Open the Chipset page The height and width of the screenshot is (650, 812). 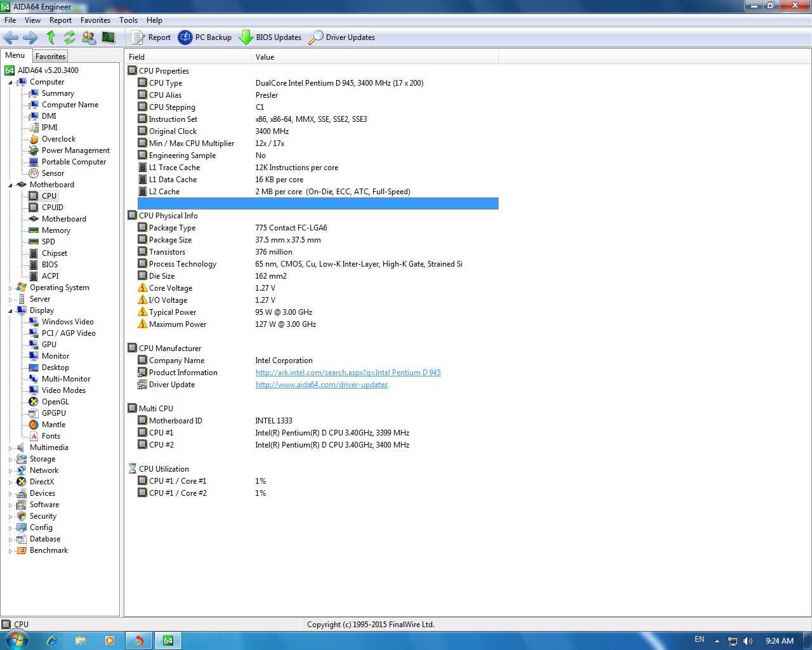55,253
